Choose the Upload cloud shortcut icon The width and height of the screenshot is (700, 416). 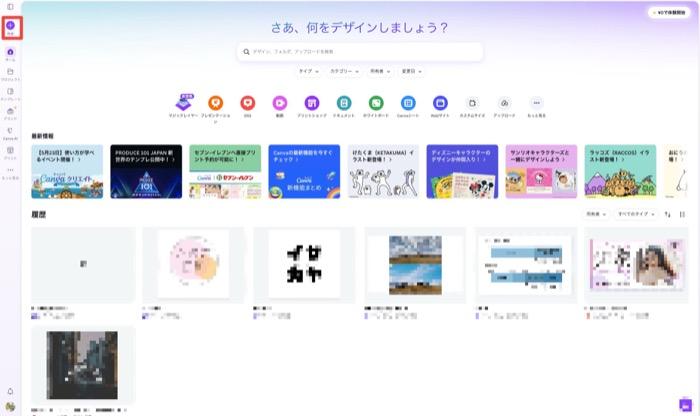point(504,103)
